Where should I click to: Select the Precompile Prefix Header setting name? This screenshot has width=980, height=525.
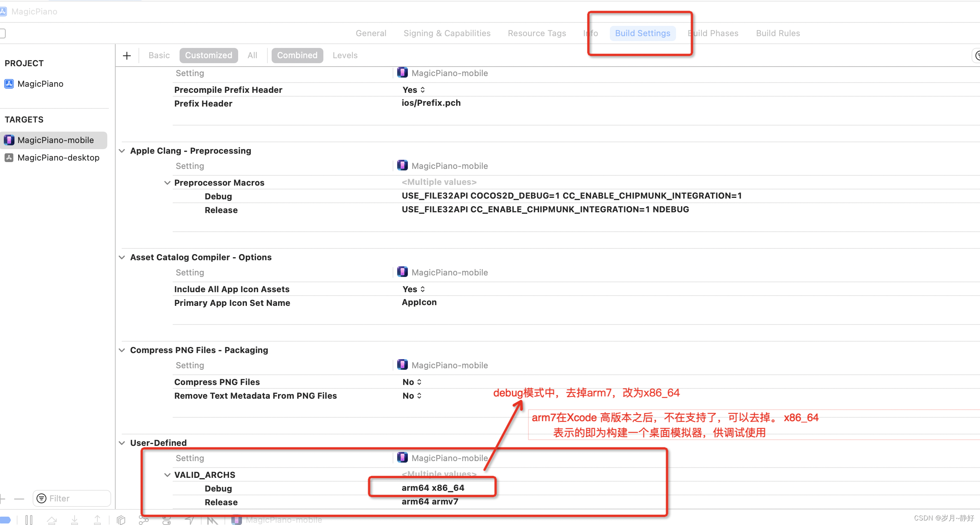(x=228, y=90)
